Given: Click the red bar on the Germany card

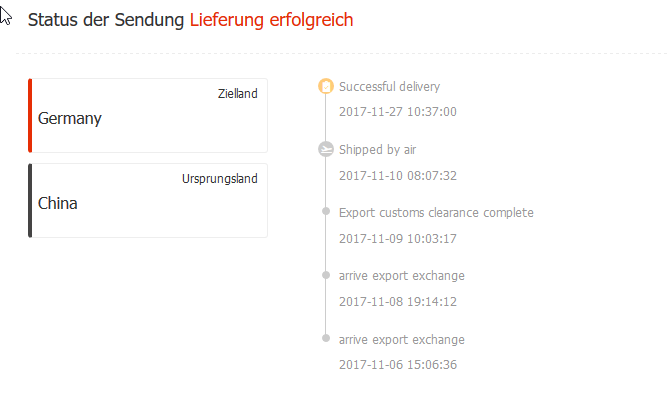Looking at the screenshot, I should click(30, 116).
